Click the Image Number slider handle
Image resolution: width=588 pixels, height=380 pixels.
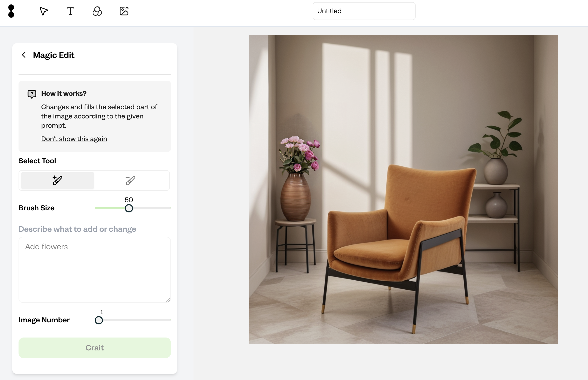click(x=99, y=320)
